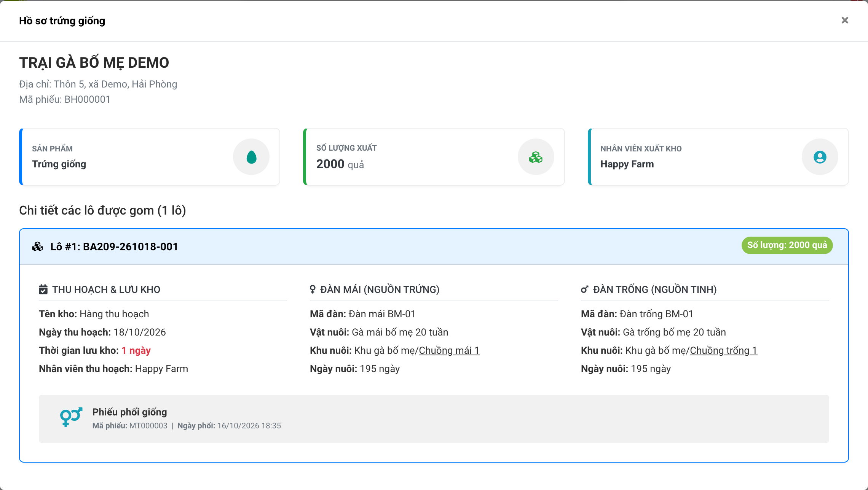Click the Sản phẩm value Trứng giống
This screenshot has height=490, width=868.
(x=59, y=164)
